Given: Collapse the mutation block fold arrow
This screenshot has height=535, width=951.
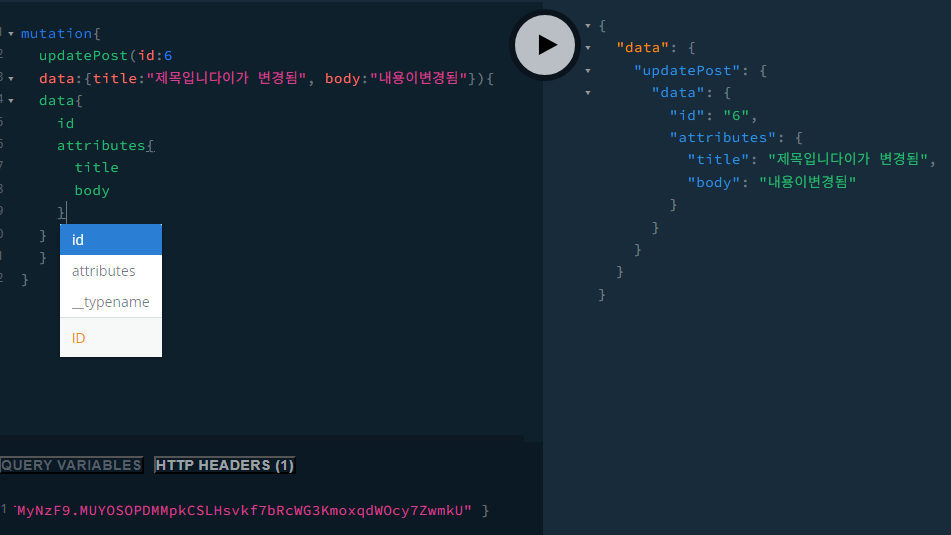Looking at the screenshot, I should [11, 34].
